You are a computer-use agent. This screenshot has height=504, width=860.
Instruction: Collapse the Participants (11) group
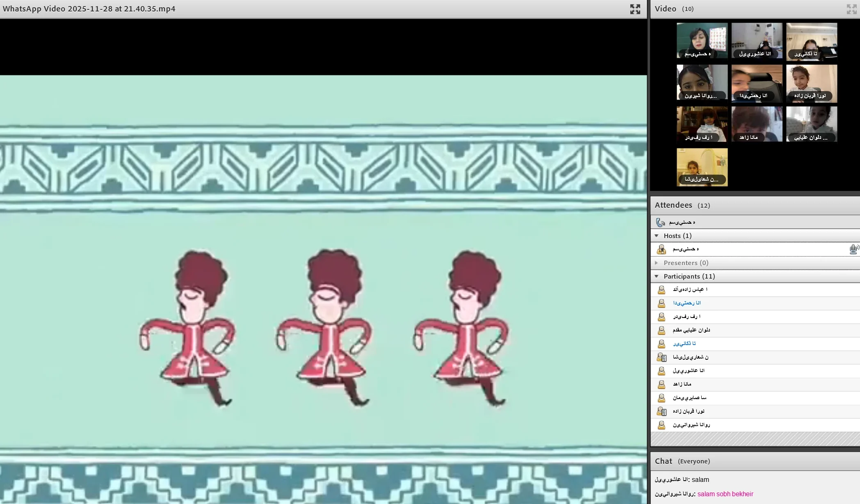[657, 276]
